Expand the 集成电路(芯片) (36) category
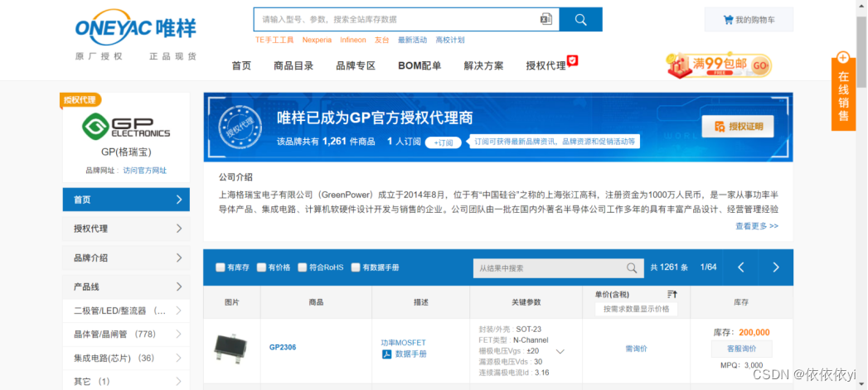 coord(126,358)
